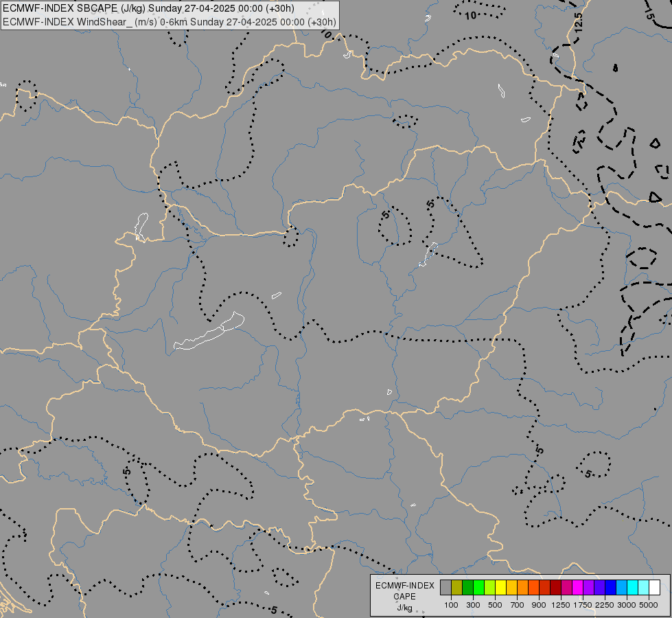Select the 2250 legend value
Viewport: 672px width, 618px height.
[x=605, y=605]
